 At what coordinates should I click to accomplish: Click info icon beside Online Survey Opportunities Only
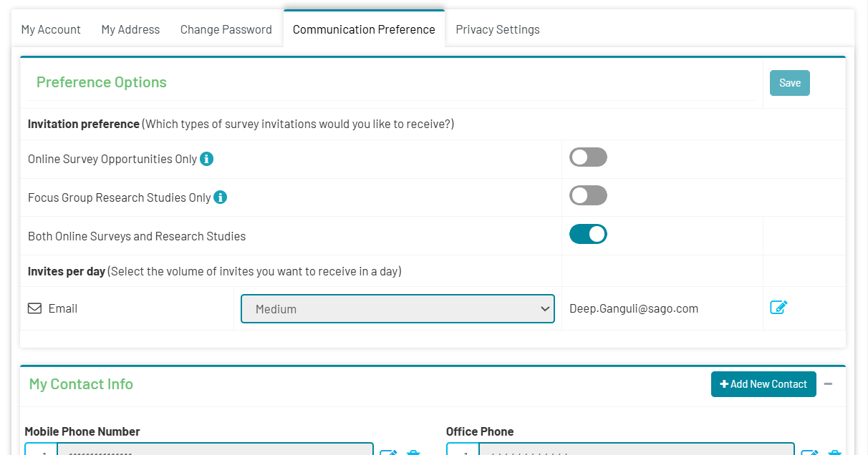206,159
